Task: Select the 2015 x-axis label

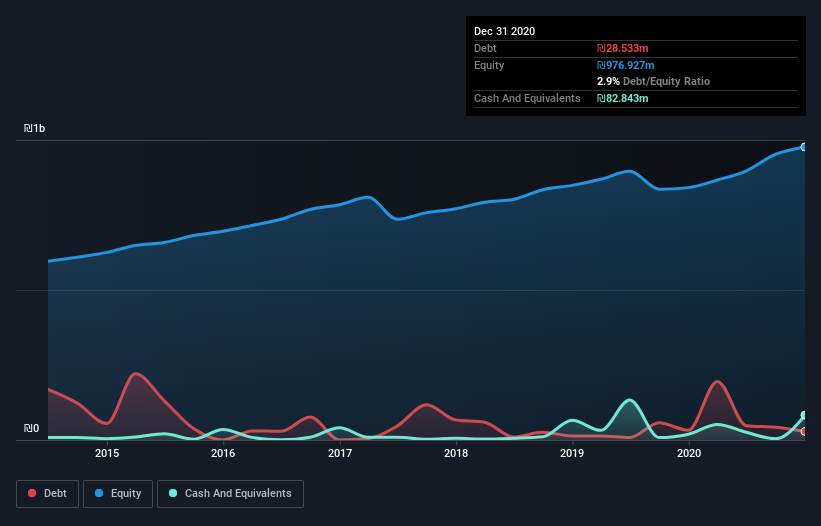Action: tap(107, 453)
